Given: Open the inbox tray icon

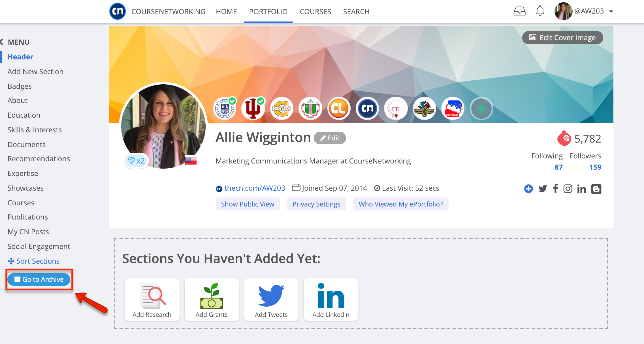Looking at the screenshot, I should pyautogui.click(x=519, y=11).
